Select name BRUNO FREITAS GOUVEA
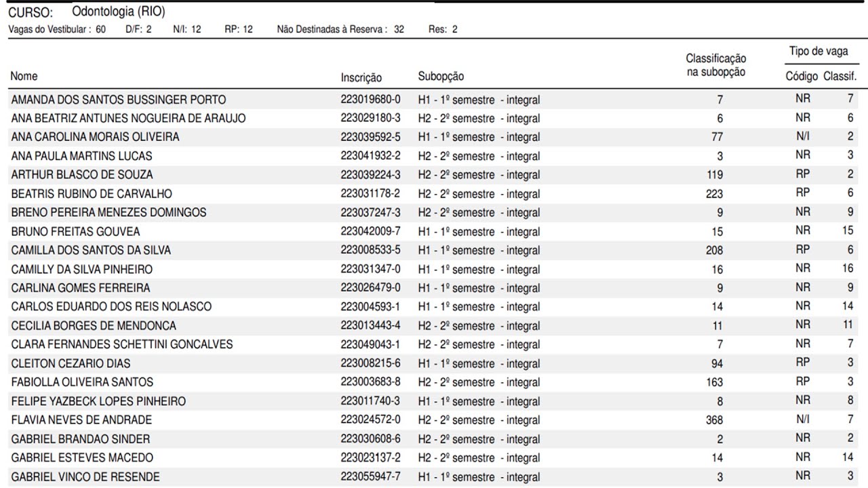 click(x=75, y=231)
